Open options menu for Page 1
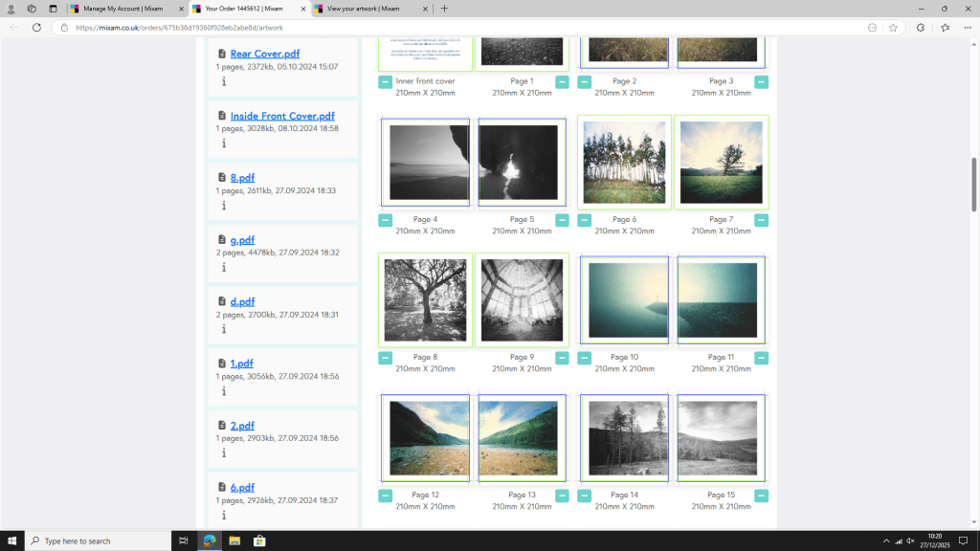 coord(562,82)
